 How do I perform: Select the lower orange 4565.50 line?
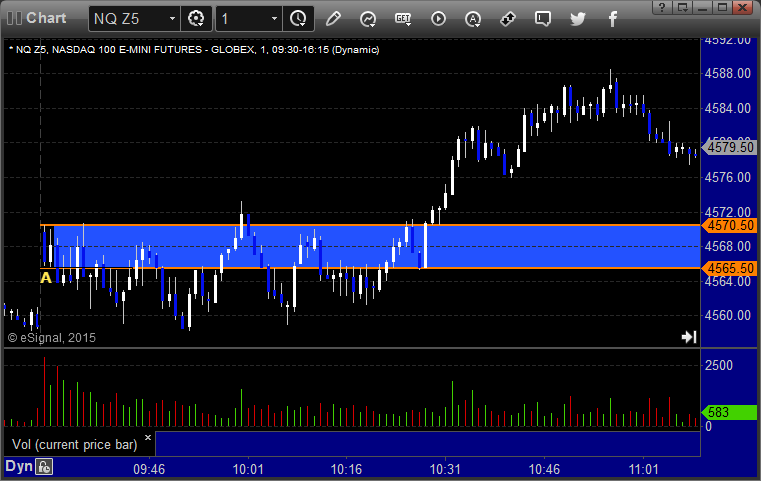pyautogui.click(x=371, y=268)
